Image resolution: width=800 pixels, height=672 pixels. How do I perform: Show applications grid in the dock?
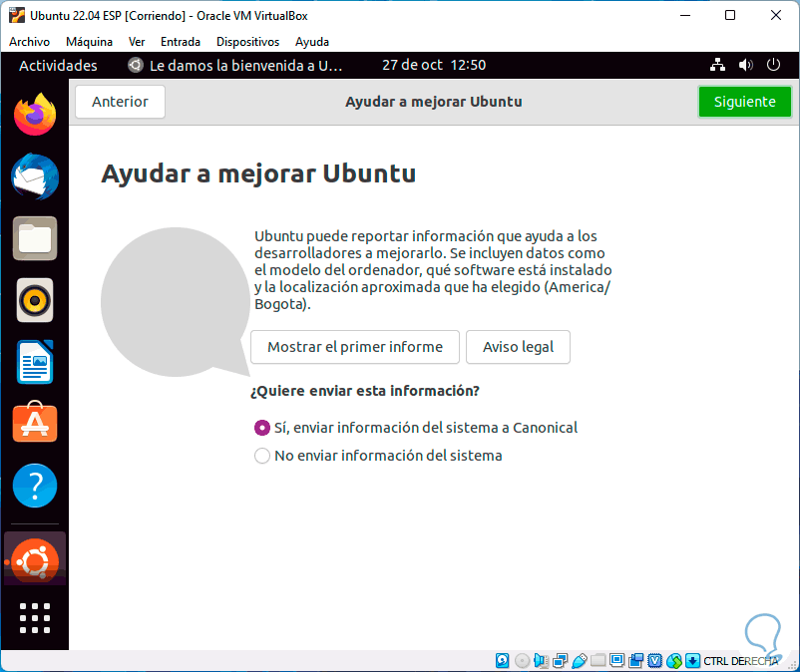(35, 618)
